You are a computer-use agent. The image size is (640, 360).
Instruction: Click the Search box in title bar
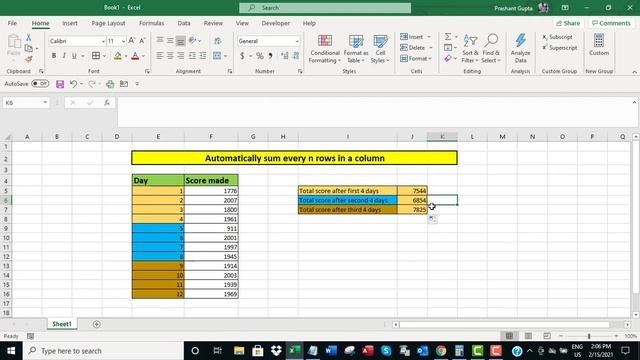[x=325, y=8]
